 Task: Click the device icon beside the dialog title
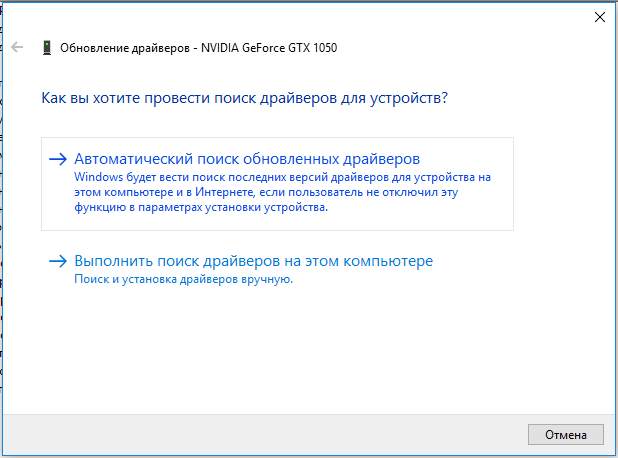[x=46, y=47]
